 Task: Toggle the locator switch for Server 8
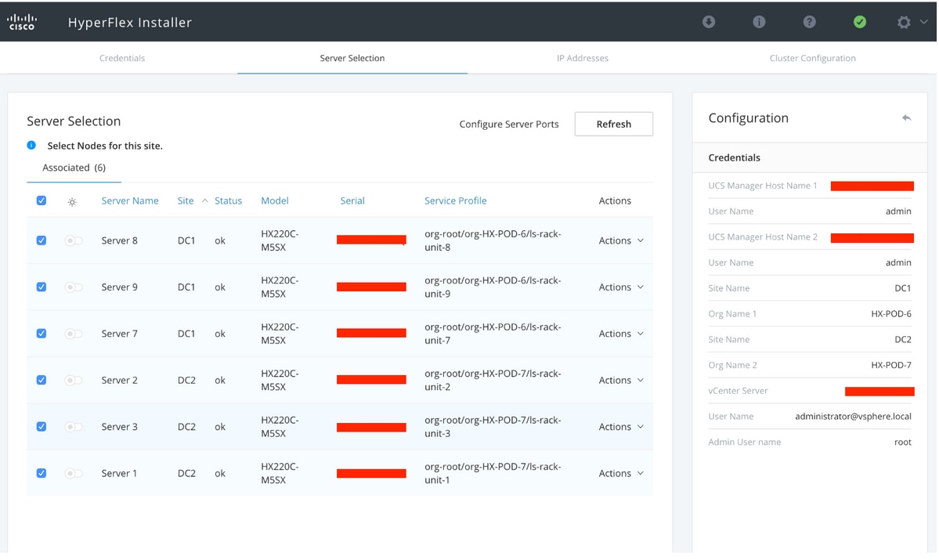click(x=73, y=240)
